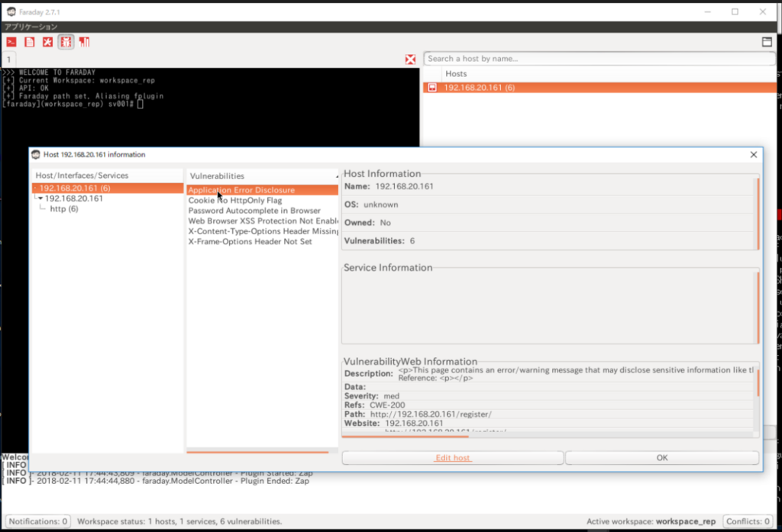Viewport: 782px width, 532px height.
Task: Click the document report toolbar icon
Action: (30, 42)
